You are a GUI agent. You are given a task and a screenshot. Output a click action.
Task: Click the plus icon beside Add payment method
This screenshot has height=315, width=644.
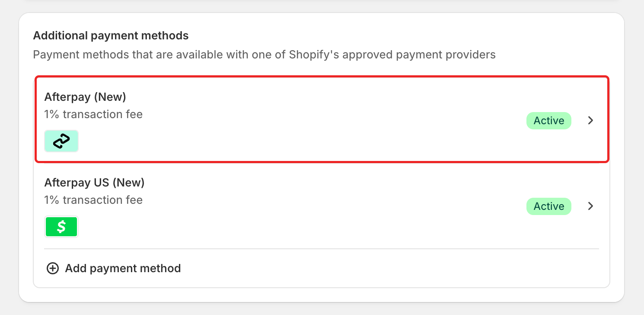point(52,268)
